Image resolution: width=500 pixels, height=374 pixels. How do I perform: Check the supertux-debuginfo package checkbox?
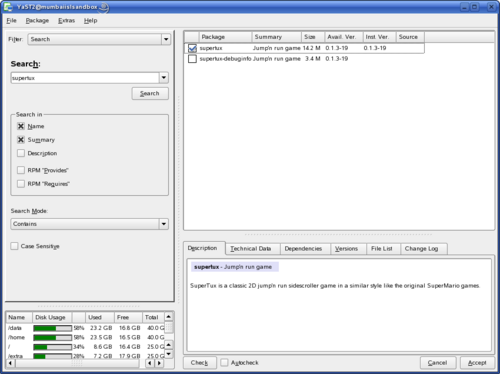[192, 59]
